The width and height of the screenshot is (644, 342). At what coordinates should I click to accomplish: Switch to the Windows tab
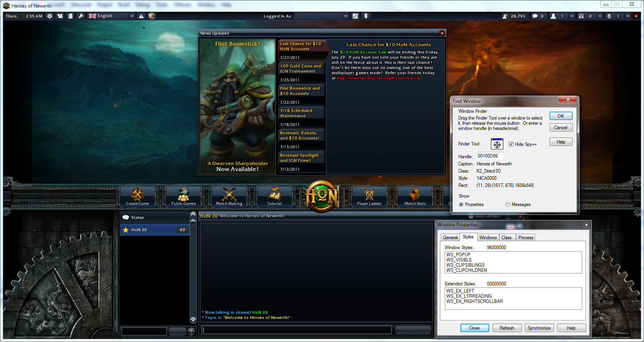[x=488, y=238]
